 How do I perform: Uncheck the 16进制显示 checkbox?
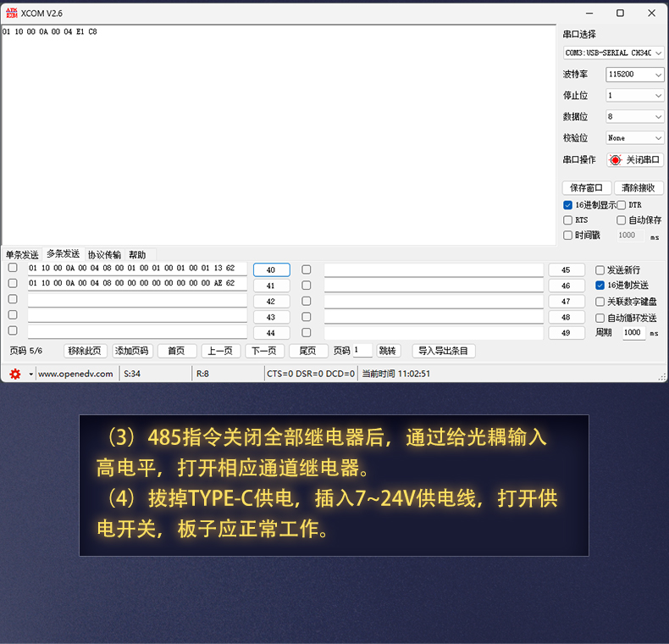pos(568,205)
